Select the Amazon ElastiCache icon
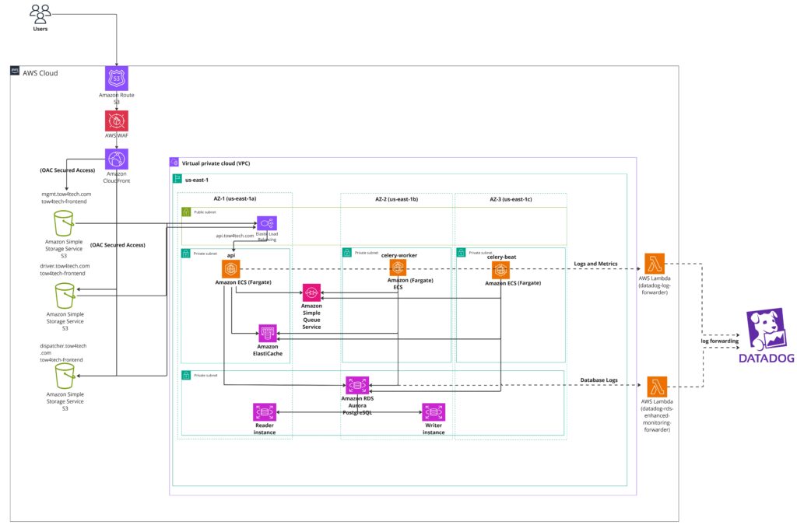 (x=268, y=334)
